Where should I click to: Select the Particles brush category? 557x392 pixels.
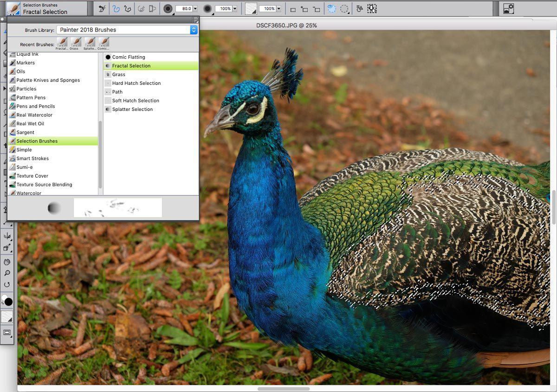[x=53, y=89]
